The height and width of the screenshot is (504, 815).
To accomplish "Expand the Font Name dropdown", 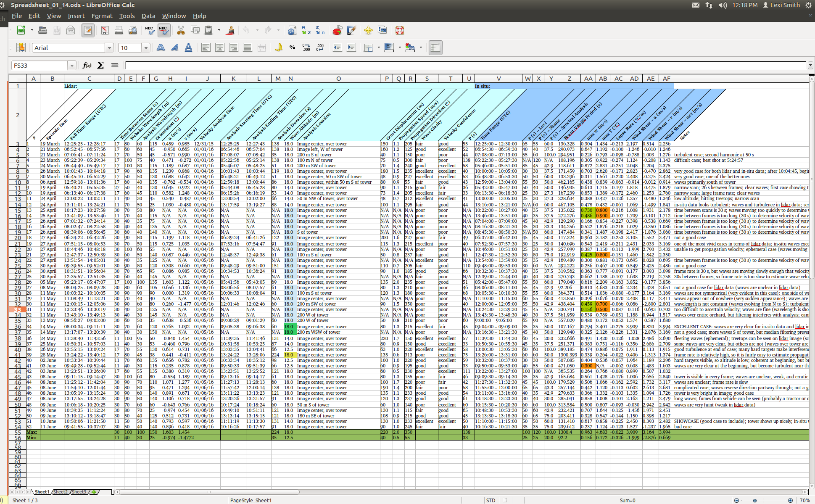I will (110, 48).
